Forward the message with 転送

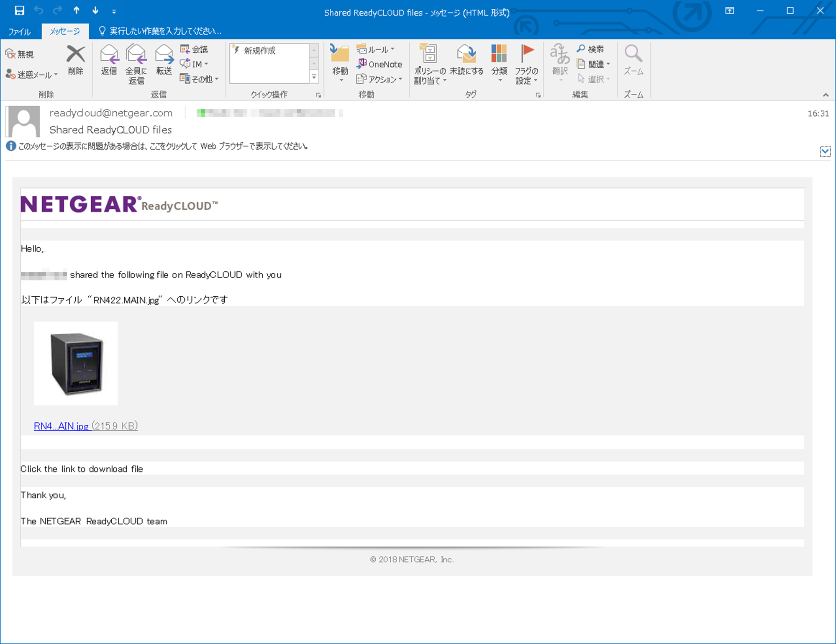(164, 60)
